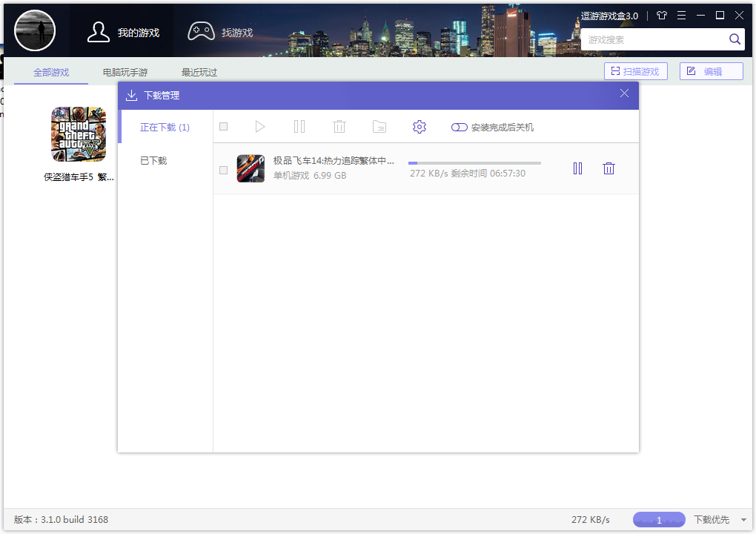
Task: Select 已下载 in sidebar
Action: tap(153, 161)
